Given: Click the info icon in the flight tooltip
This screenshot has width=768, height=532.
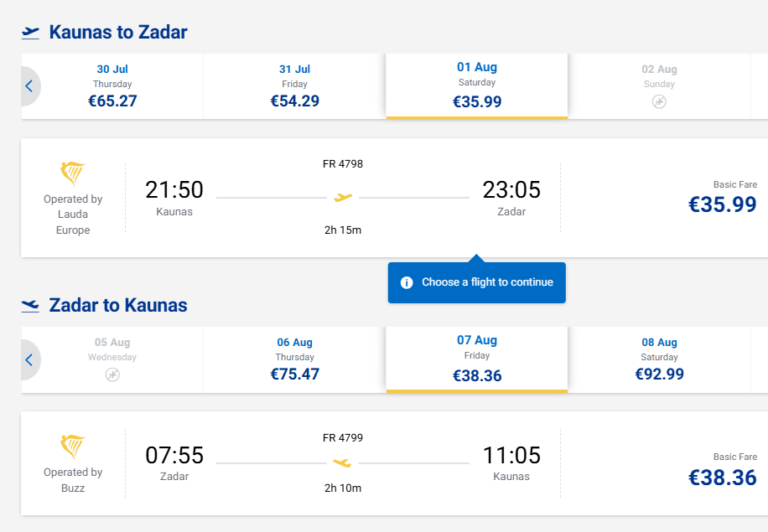Looking at the screenshot, I should (407, 282).
